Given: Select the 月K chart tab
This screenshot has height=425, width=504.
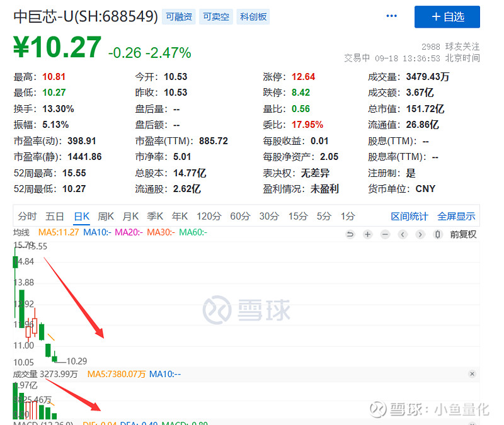Looking at the screenshot, I should coord(130,216).
